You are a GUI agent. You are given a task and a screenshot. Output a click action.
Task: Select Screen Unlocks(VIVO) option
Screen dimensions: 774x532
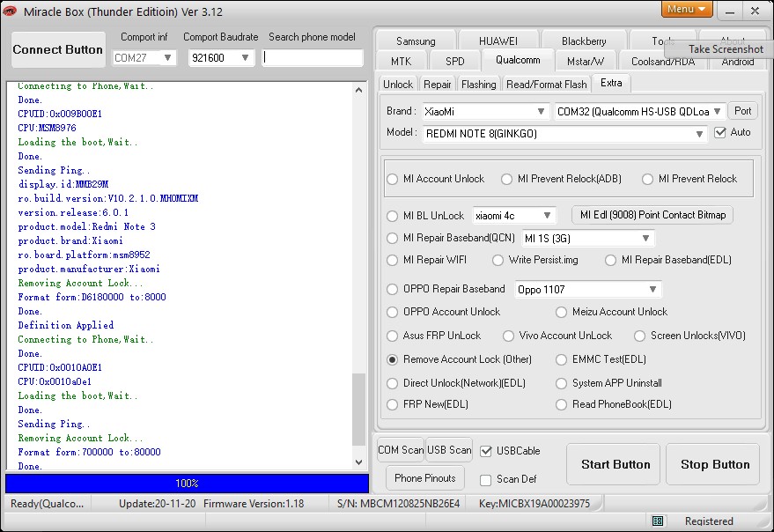point(640,336)
